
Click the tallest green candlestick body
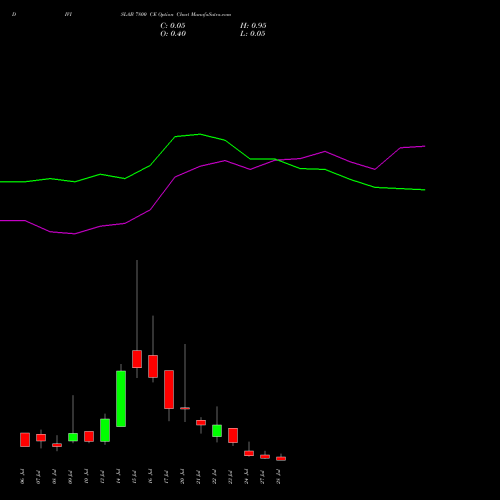(121, 399)
